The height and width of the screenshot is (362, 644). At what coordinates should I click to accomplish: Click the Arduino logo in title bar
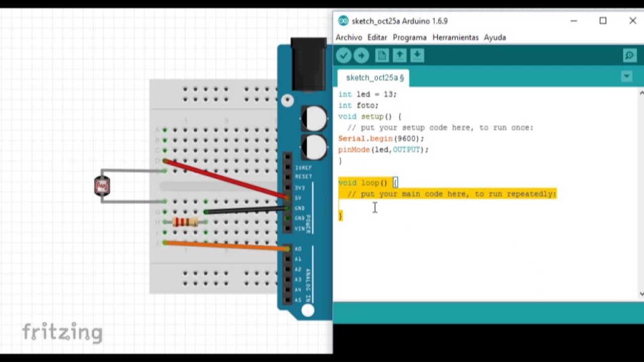[x=343, y=21]
